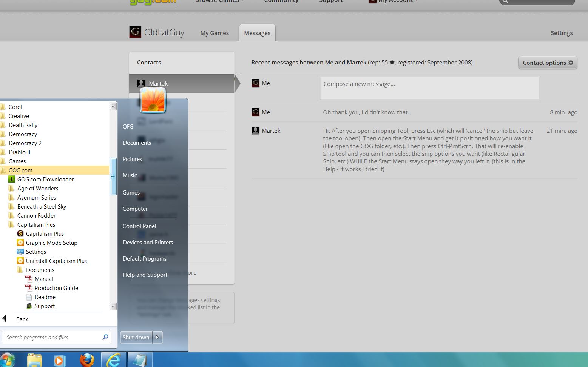
Task: Click the user account flower picture
Action: 153,100
